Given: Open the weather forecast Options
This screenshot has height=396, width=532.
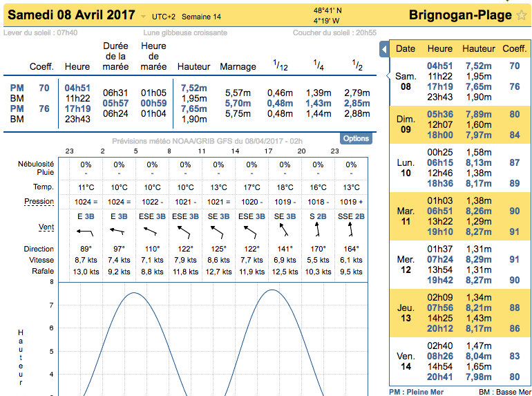Looking at the screenshot, I should click(x=356, y=138).
